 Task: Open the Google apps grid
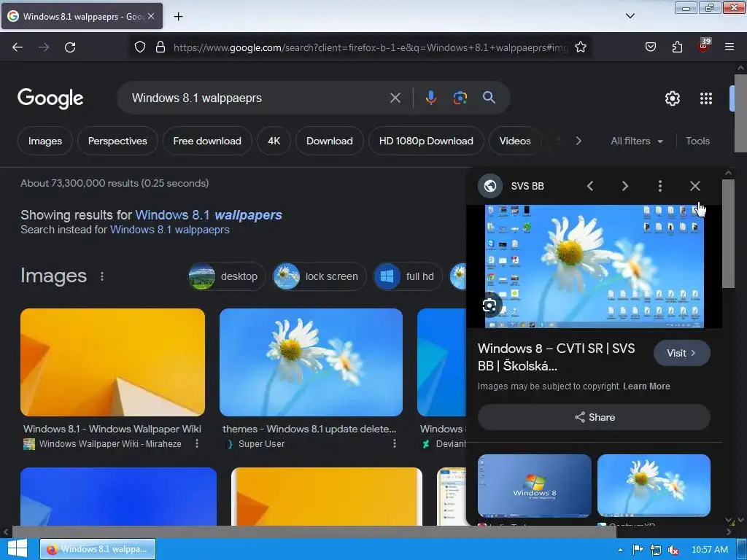[706, 98]
